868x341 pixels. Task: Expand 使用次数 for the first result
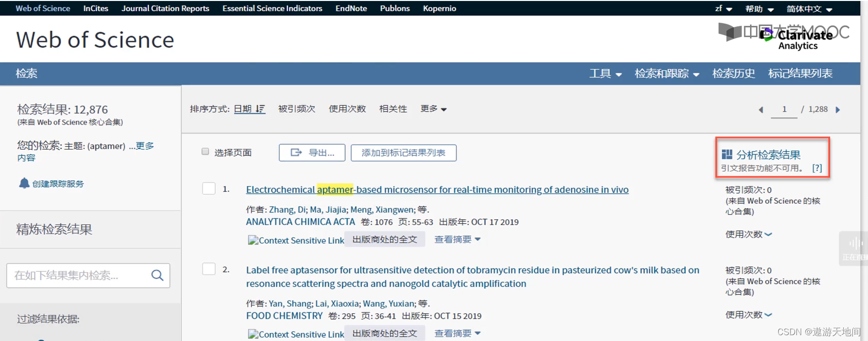tap(749, 234)
